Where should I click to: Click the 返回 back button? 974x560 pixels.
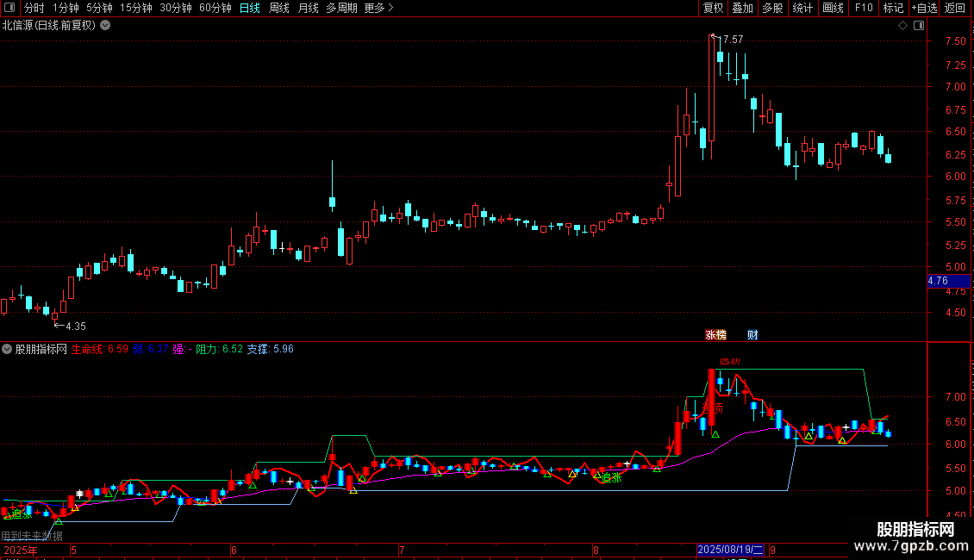[x=955, y=8]
